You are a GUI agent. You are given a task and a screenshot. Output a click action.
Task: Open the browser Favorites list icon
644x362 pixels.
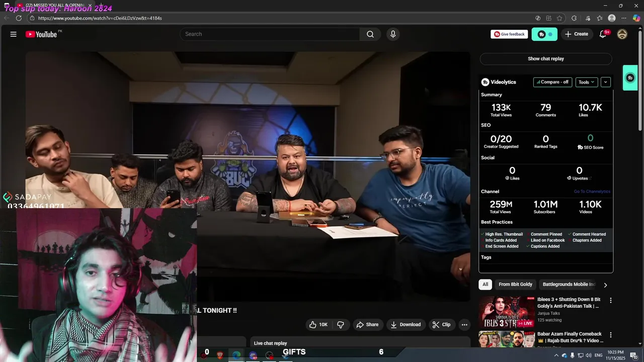coord(600,18)
